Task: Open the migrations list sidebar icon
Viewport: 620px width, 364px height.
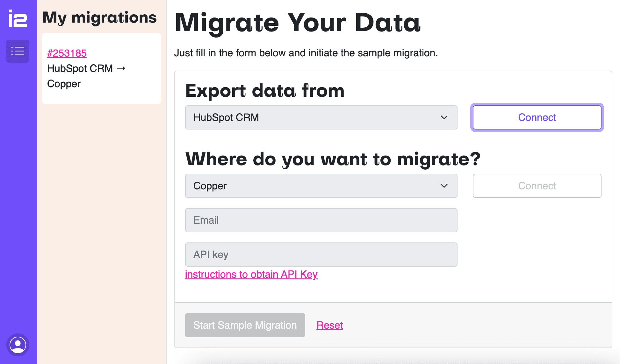Action: pyautogui.click(x=18, y=51)
